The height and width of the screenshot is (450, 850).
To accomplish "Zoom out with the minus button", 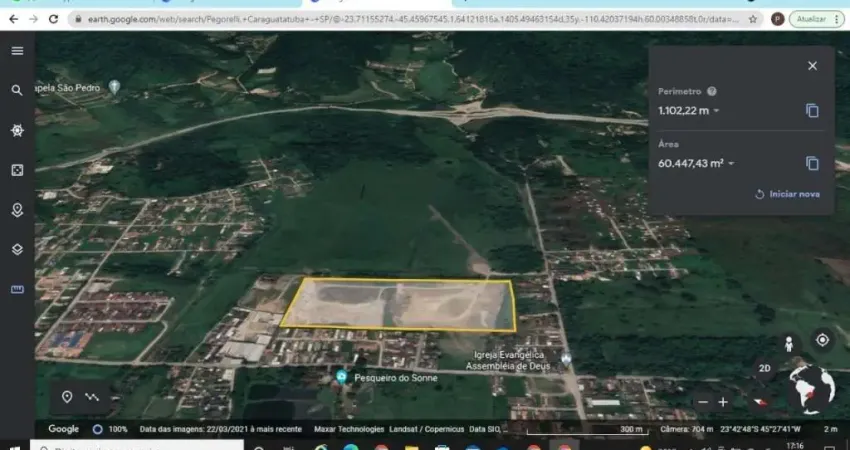I will [x=703, y=402].
